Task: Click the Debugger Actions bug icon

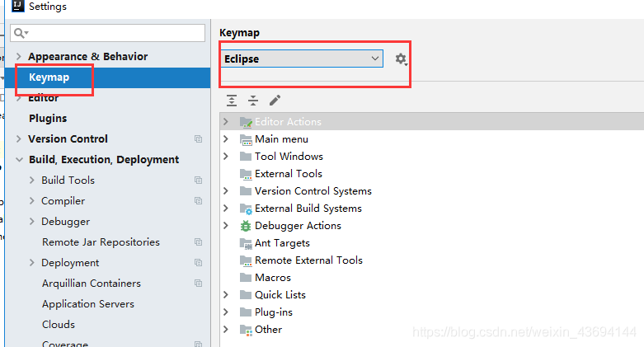Action: pos(246,226)
